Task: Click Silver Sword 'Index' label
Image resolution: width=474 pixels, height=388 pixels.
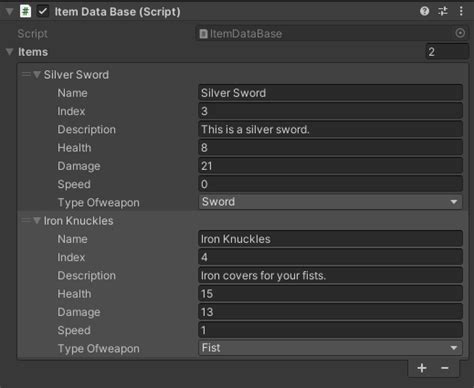Action: [x=71, y=111]
